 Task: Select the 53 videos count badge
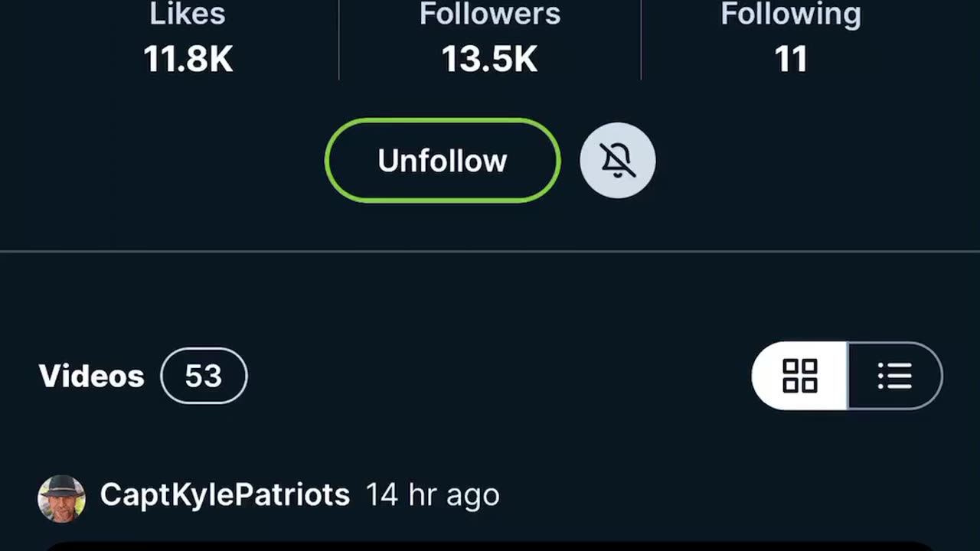coord(204,376)
